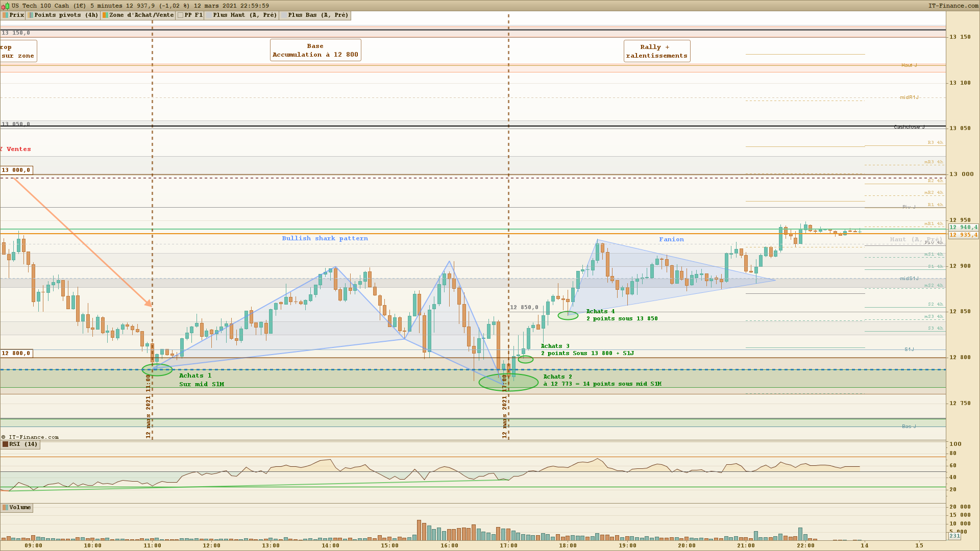Click the 12 940,4 green price tag

(963, 228)
